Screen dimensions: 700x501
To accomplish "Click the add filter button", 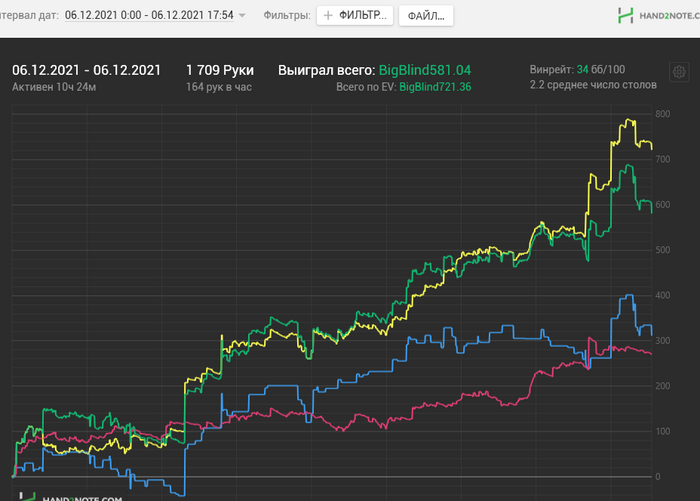I will pyautogui.click(x=355, y=16).
